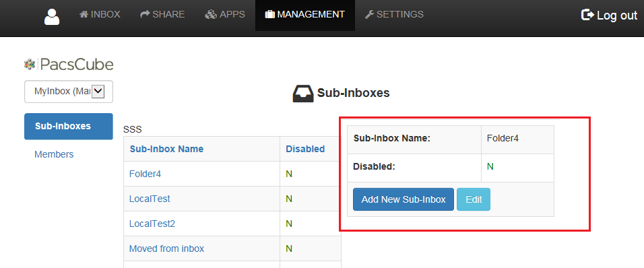
Task: Open the APPS tab
Action: (225, 14)
